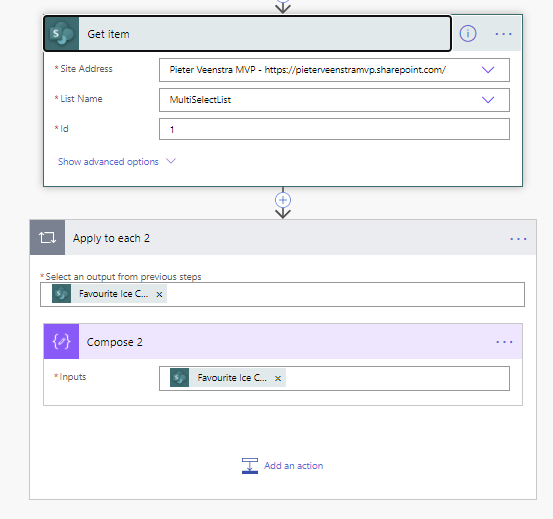
Task: Show advanced options link
Action: 108,161
